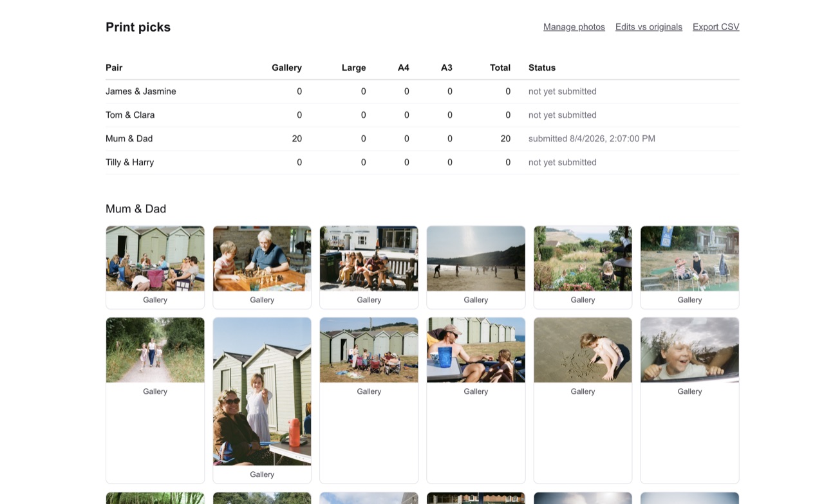
Task: Click the Gallery value for James & Jasmine
Action: coord(299,91)
